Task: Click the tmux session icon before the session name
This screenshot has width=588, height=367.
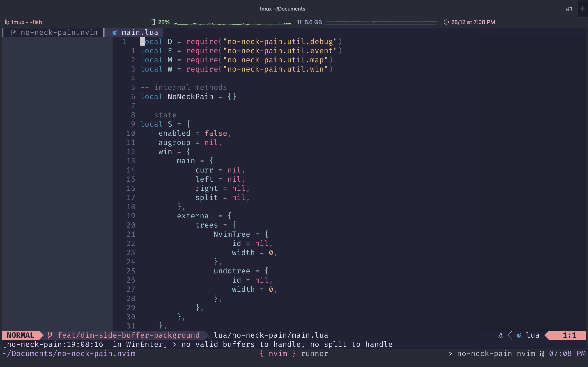Action: click(7, 22)
